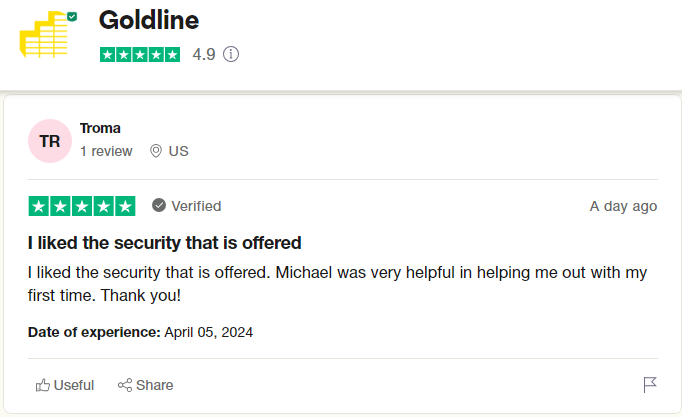Click the 'A day ago' timestamp
The image size is (682, 417).
click(x=623, y=206)
